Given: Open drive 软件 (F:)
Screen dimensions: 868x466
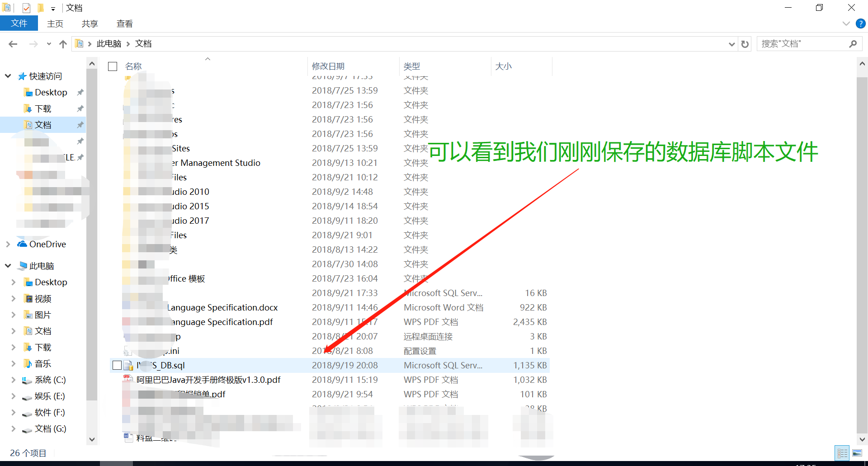Looking at the screenshot, I should (50, 413).
